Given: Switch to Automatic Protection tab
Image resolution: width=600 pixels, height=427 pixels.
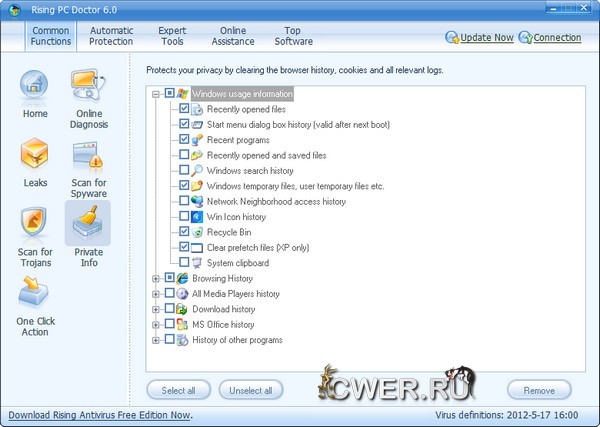Looking at the screenshot, I should [111, 37].
